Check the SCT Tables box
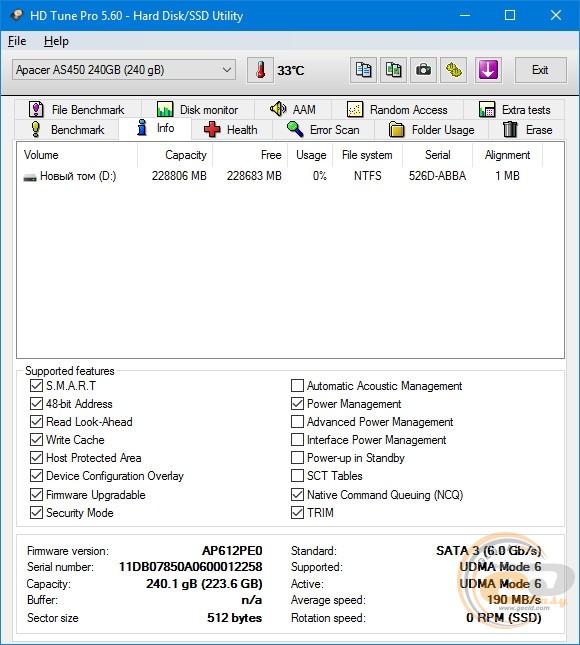 (x=297, y=476)
